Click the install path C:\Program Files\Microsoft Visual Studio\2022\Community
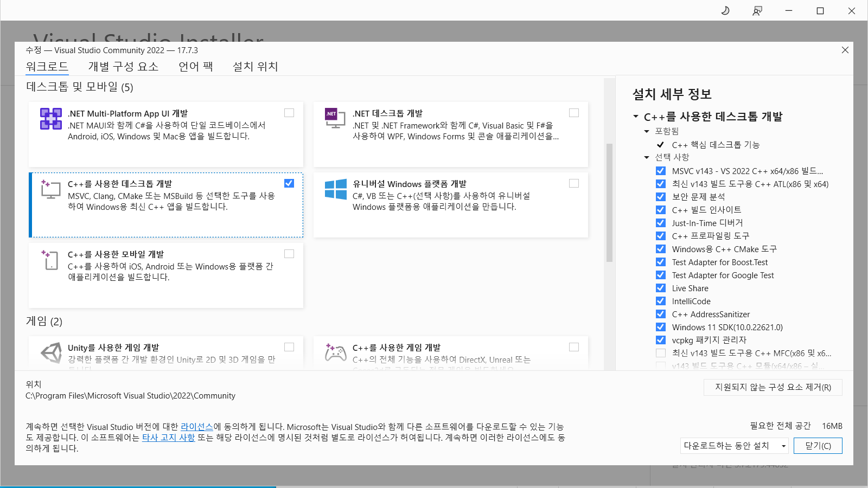 130,396
